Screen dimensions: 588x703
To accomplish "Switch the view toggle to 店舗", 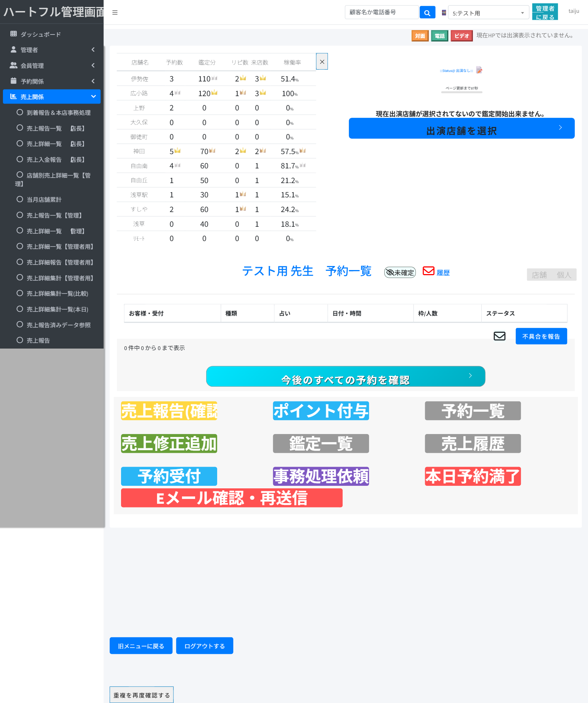I will tap(539, 275).
